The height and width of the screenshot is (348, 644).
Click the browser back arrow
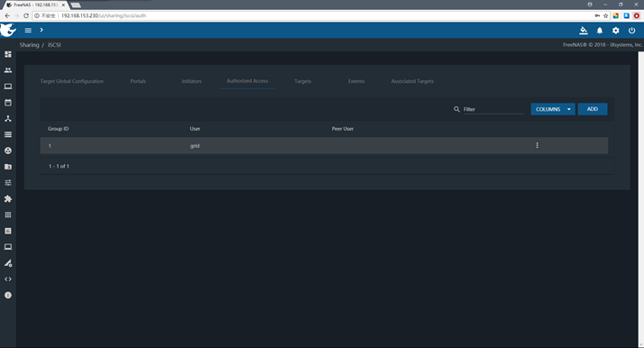tap(7, 15)
